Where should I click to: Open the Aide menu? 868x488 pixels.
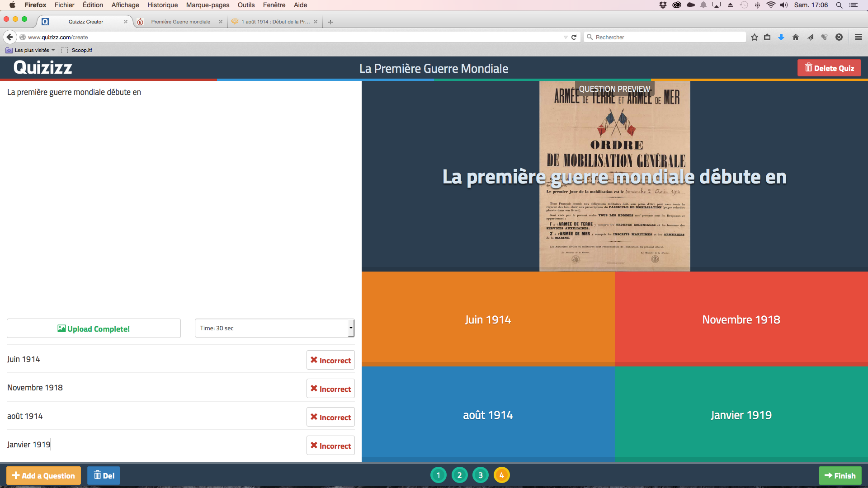(300, 5)
